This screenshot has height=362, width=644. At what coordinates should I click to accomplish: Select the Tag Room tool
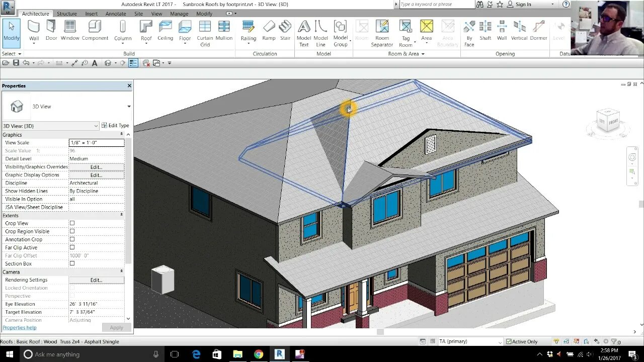406,33
